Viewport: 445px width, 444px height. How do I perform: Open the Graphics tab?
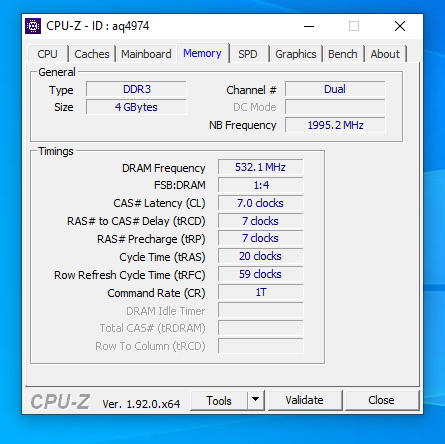pyautogui.click(x=296, y=54)
